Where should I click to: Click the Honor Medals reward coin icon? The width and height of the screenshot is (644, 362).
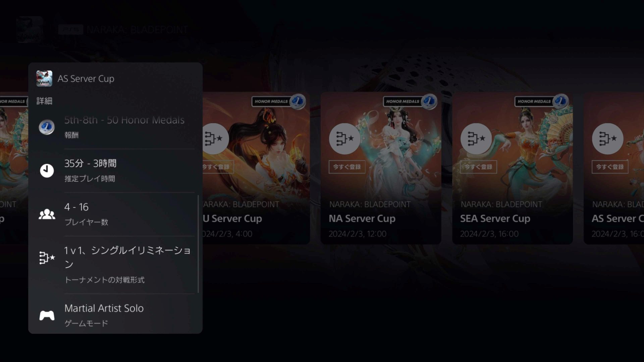[47, 127]
